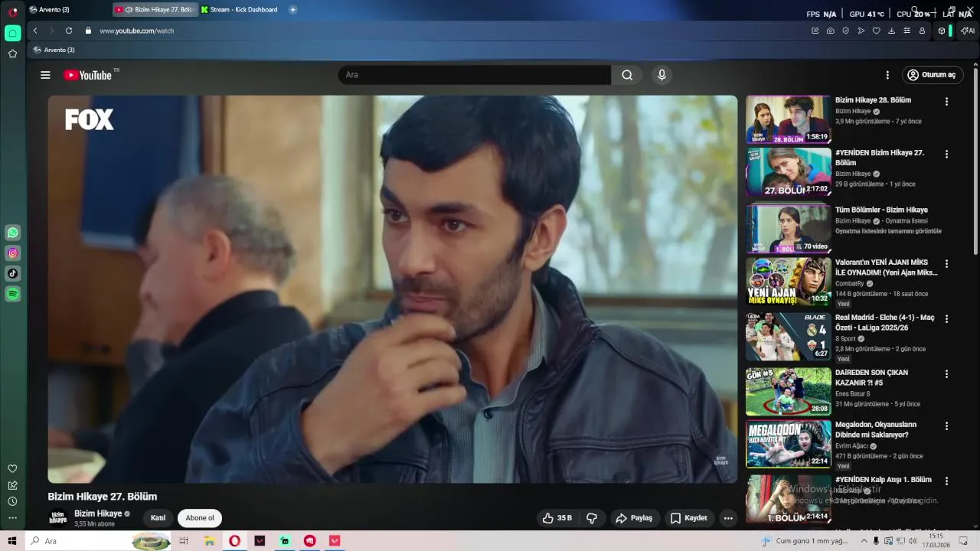
Task: Open the sidebar three-dot more options
Action: point(13,518)
